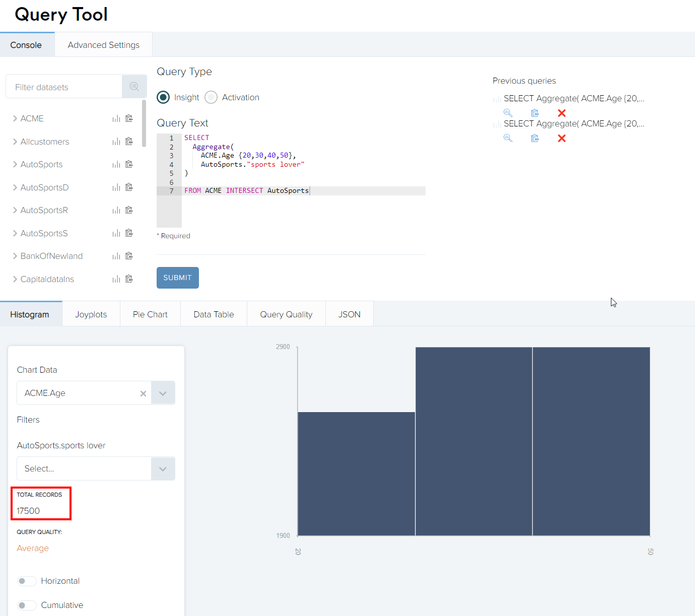This screenshot has width=695, height=616.
Task: Select the Insight query type radio
Action: pos(163,97)
